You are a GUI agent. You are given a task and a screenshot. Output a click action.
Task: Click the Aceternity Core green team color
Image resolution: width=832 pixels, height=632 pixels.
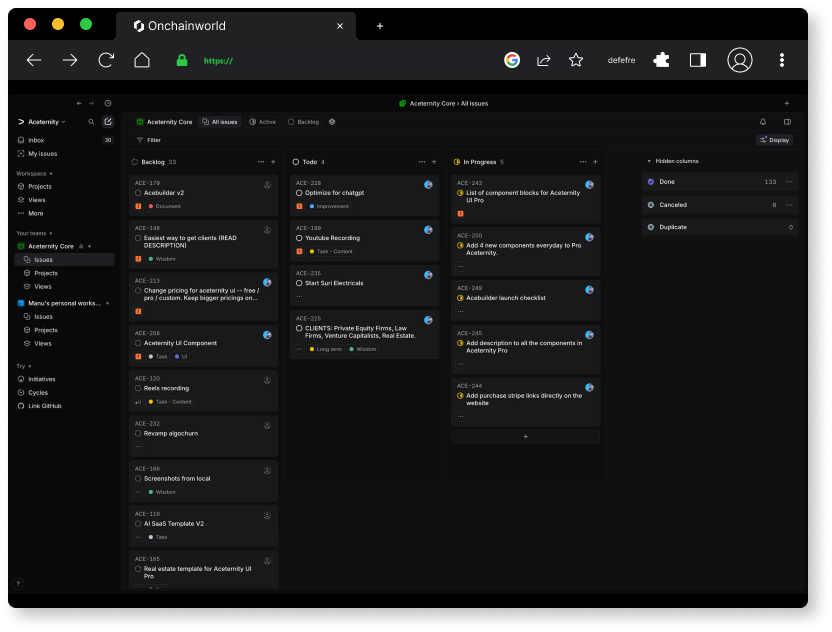coord(22,246)
